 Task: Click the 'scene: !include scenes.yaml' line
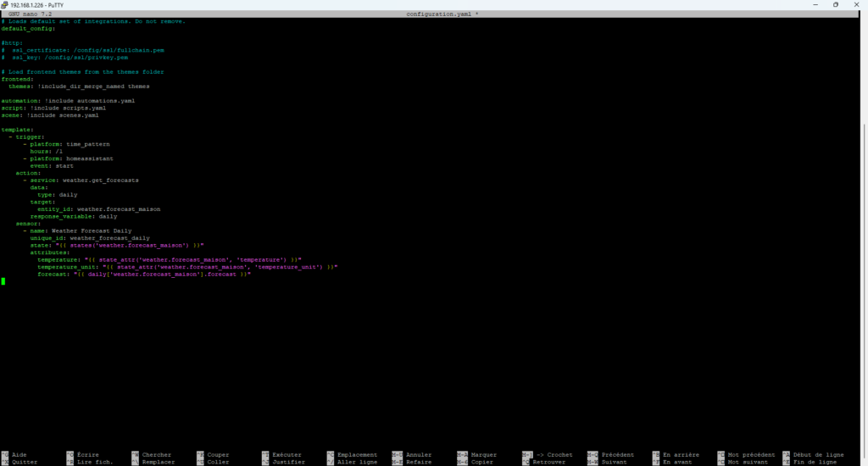coord(50,115)
